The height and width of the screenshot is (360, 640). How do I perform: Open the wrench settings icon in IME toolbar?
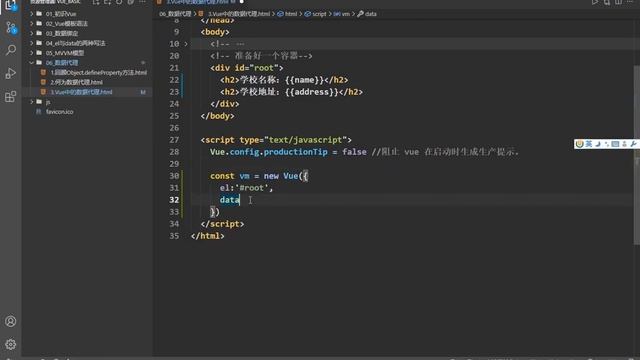pyautogui.click(x=633, y=144)
